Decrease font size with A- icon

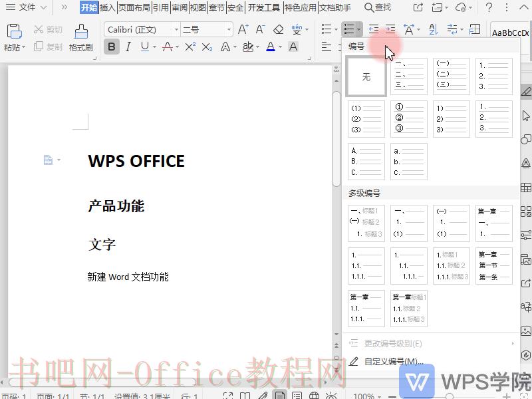point(260,29)
